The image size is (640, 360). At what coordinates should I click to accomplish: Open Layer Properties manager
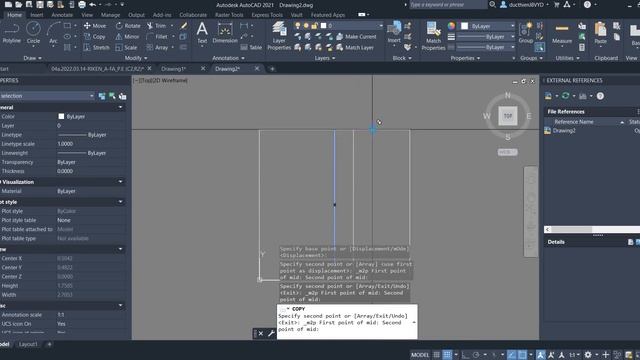(279, 36)
